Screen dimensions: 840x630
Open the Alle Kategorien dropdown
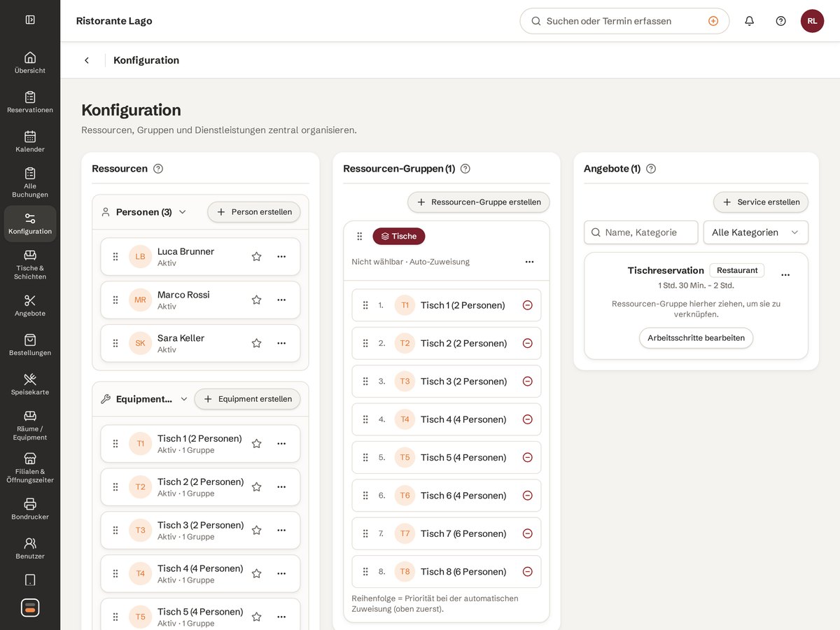click(x=755, y=232)
